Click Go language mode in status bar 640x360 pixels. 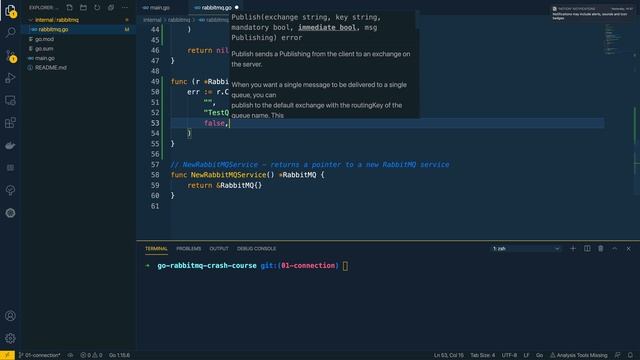[539, 355]
